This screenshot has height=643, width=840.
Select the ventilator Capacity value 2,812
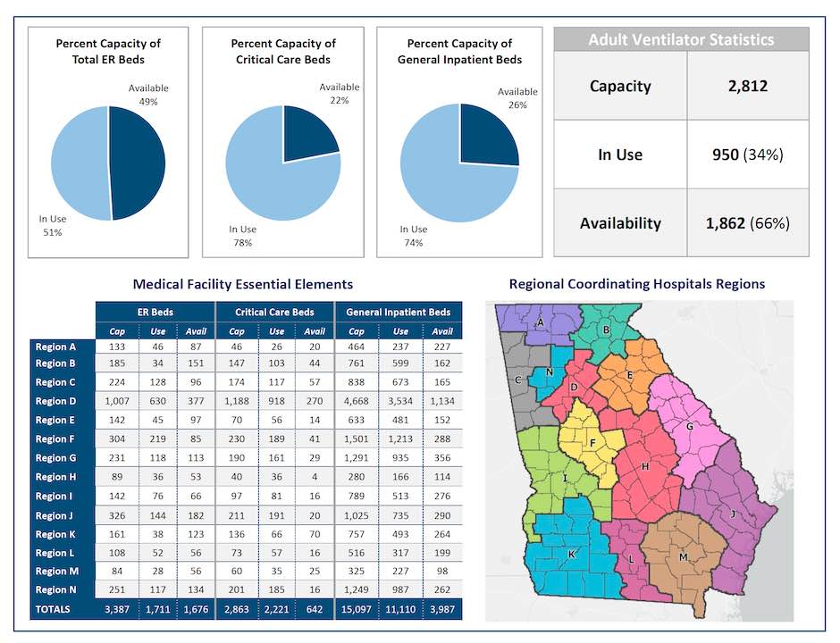[x=747, y=87]
